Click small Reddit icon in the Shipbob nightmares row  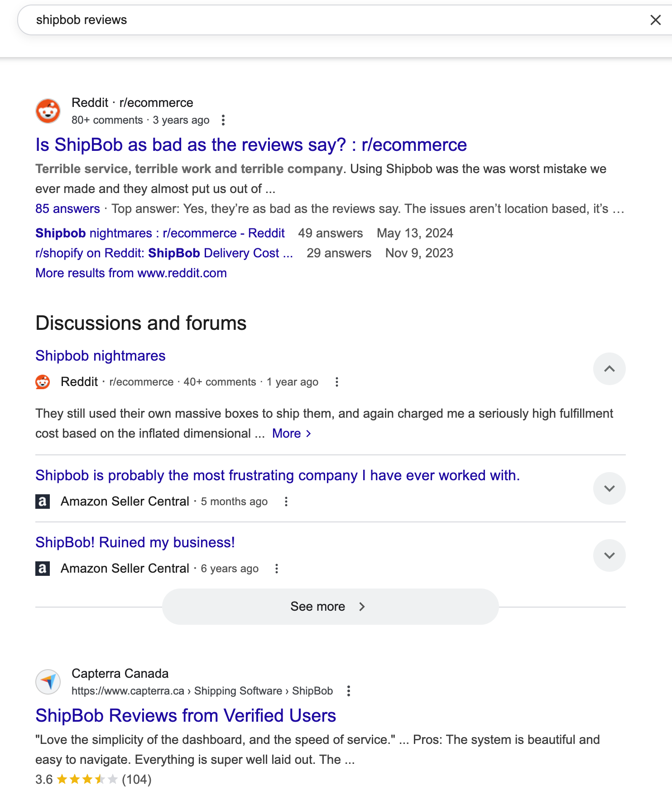coord(43,382)
